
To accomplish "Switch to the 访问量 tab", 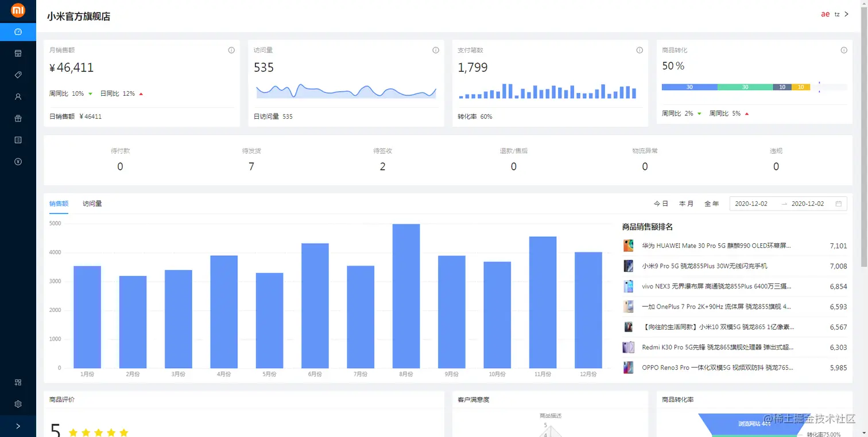I will pyautogui.click(x=92, y=204).
